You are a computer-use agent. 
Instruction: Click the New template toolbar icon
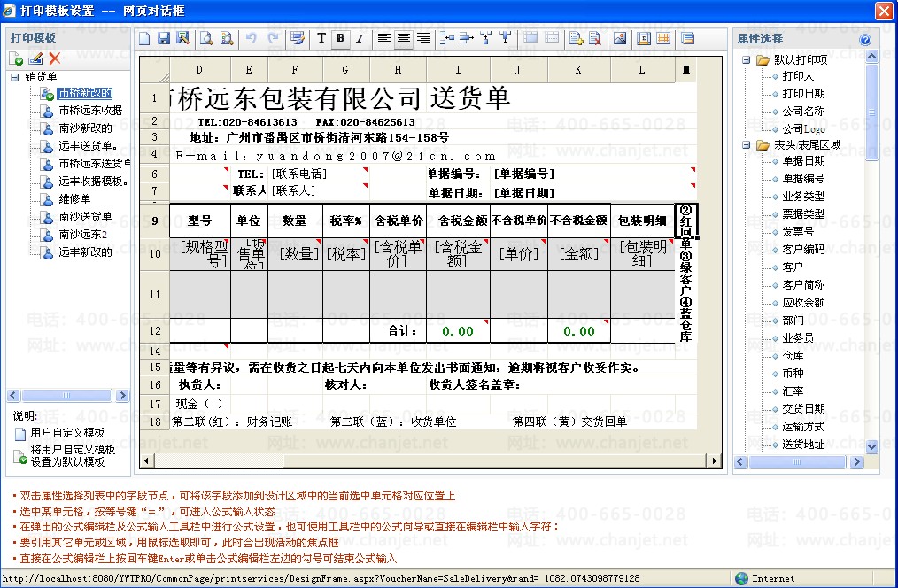point(144,38)
